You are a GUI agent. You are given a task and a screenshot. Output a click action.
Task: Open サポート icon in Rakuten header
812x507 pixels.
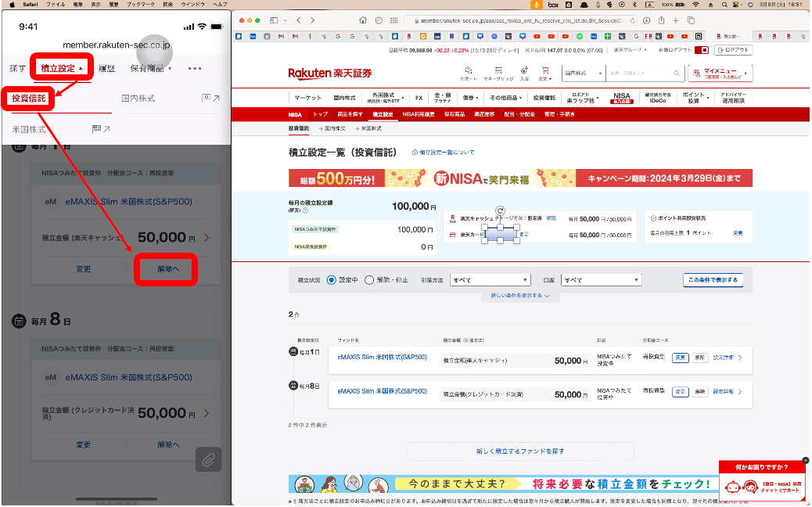click(x=468, y=73)
